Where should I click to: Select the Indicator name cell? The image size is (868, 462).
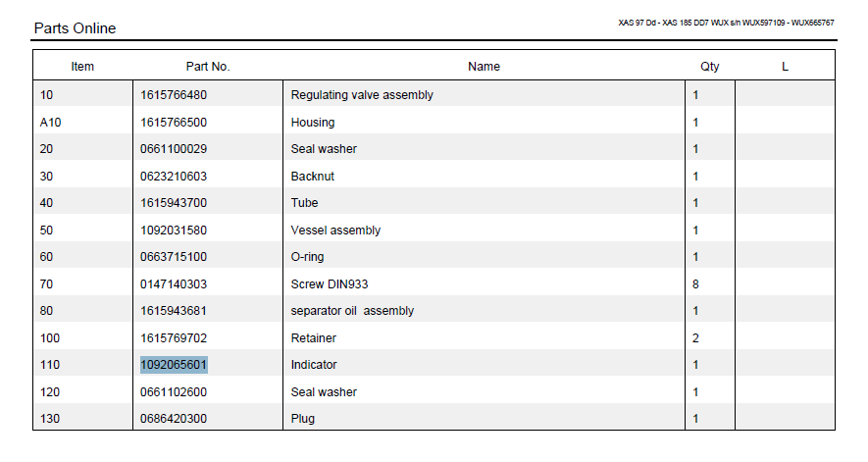click(x=314, y=365)
